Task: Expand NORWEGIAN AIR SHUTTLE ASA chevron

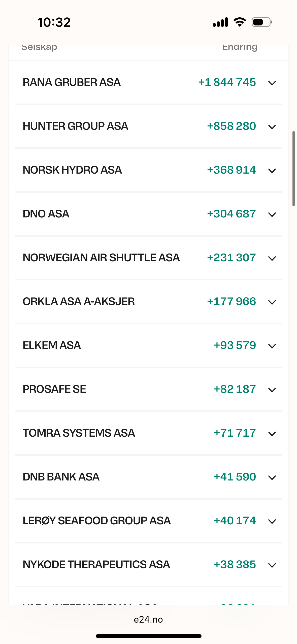Action: click(x=272, y=258)
